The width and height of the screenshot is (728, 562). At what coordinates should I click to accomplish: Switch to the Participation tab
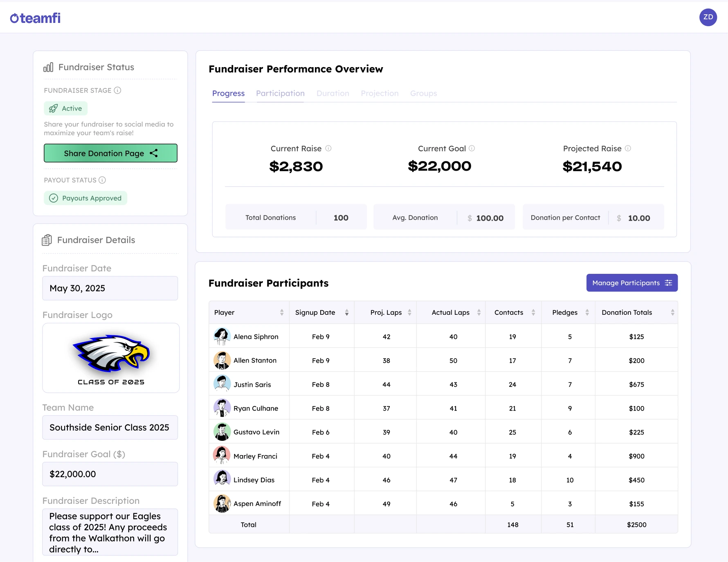[x=280, y=93]
